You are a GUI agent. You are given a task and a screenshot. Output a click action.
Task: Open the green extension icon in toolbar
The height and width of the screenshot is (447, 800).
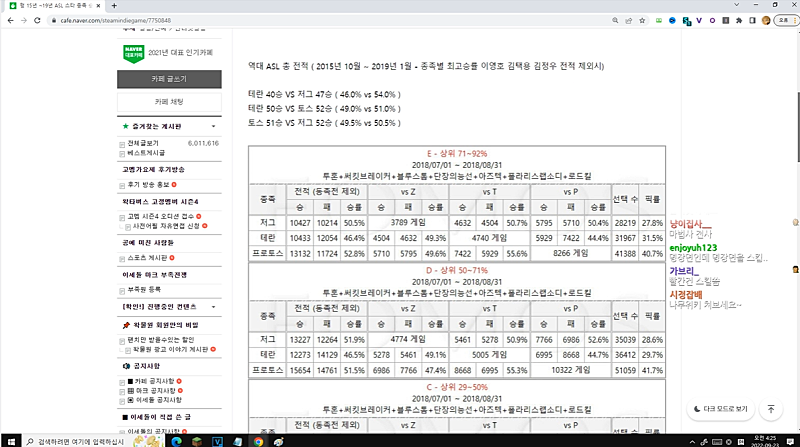(659, 20)
